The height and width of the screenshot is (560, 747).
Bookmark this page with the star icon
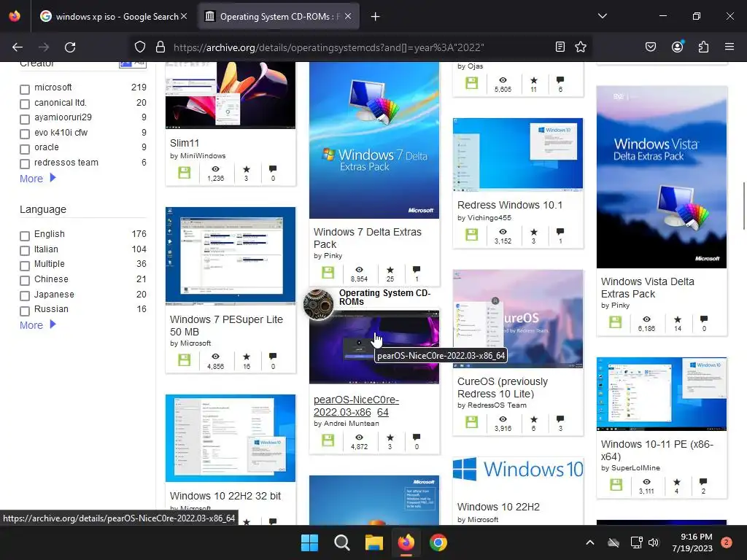[x=581, y=47]
